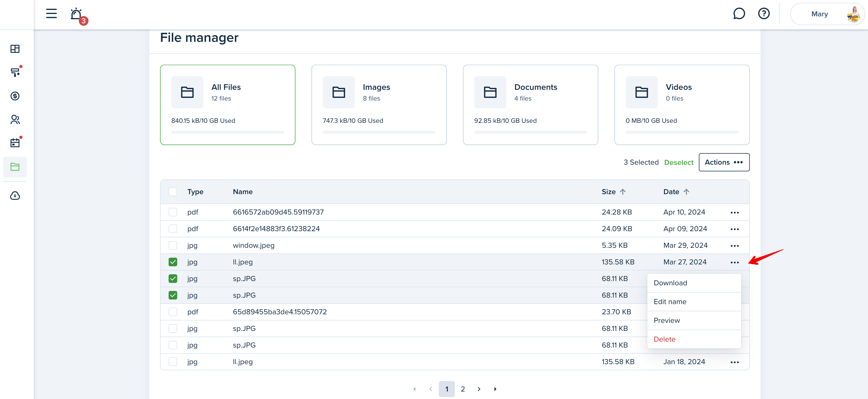The image size is (868, 399).
Task: Sort by Date arrow
Action: click(686, 192)
